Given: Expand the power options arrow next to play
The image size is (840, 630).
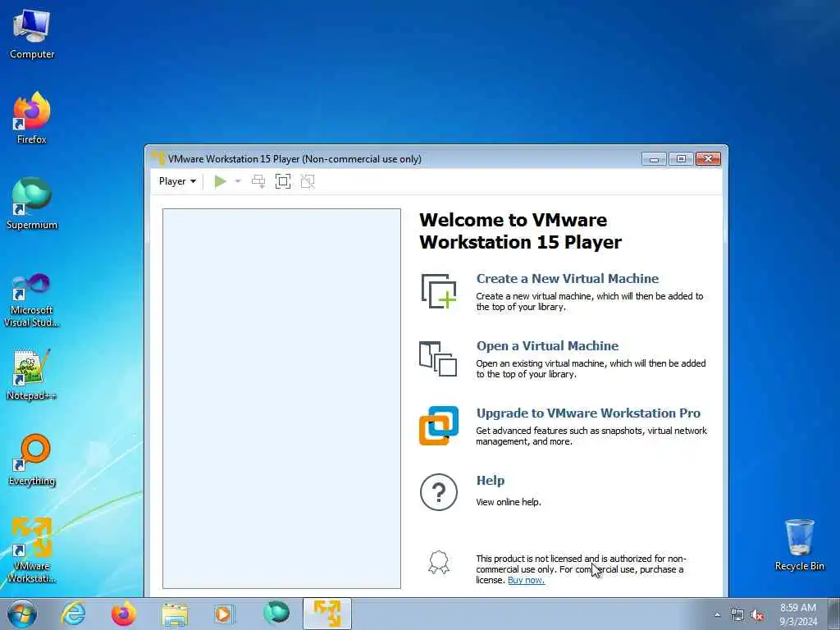Looking at the screenshot, I should coord(238,181).
